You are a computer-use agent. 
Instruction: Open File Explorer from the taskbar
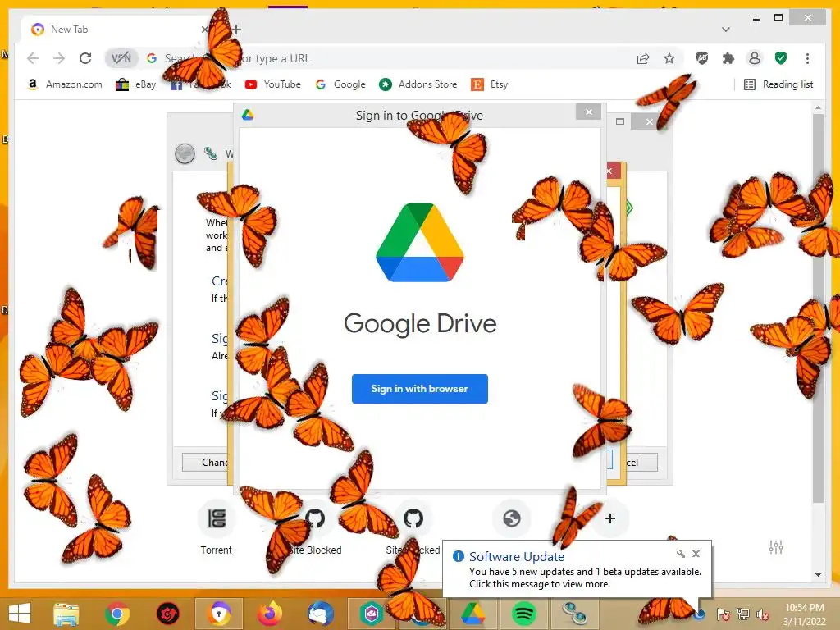coord(66,614)
